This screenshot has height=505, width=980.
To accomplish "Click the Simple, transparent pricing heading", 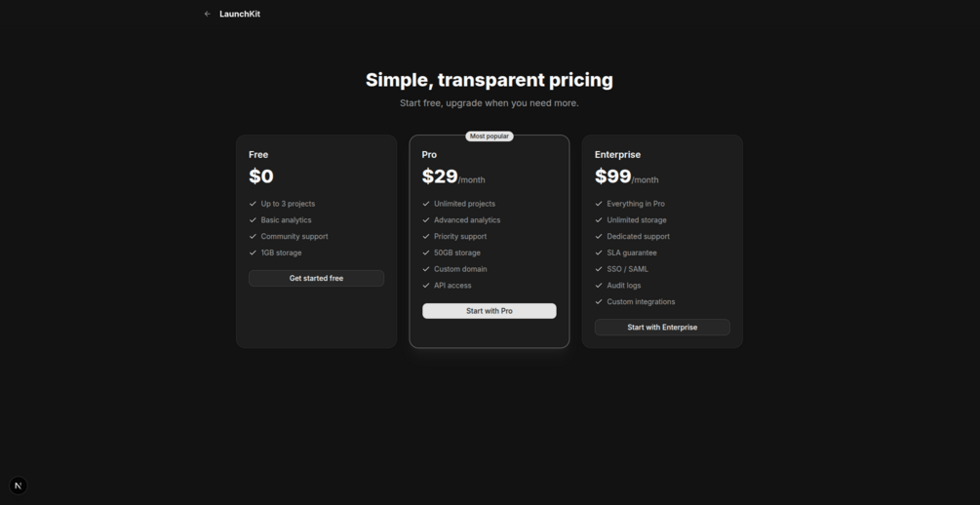I will pos(490,80).
